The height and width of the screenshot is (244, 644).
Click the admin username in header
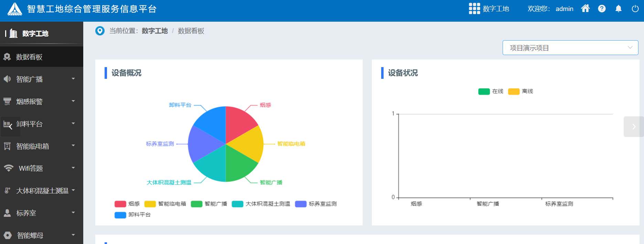point(564,9)
